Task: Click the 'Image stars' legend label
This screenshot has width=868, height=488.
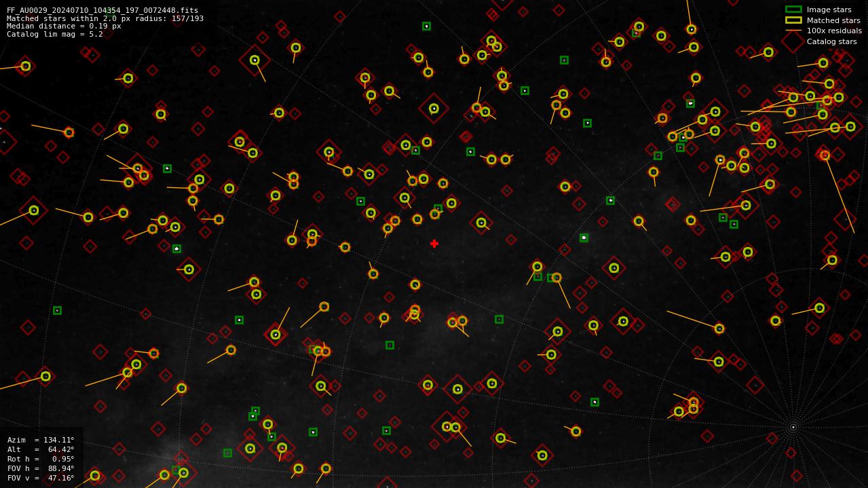Action: tap(829, 10)
